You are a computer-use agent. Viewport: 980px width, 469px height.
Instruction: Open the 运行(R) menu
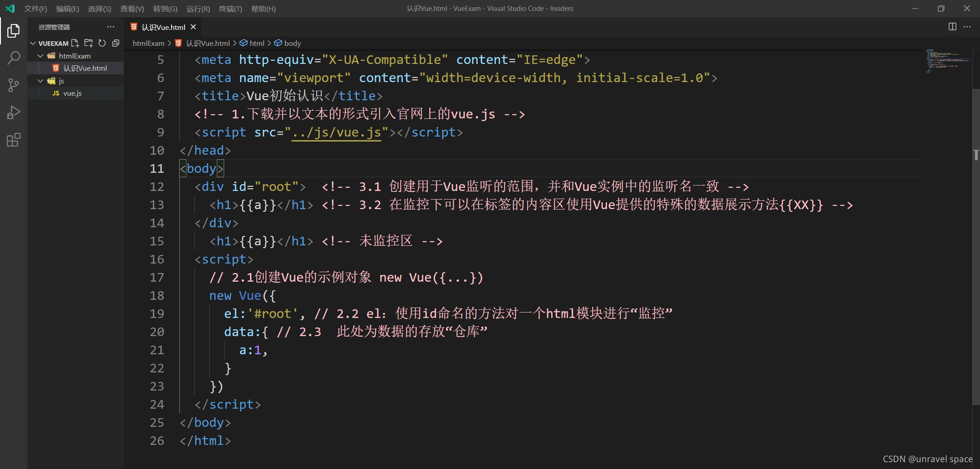(198, 9)
